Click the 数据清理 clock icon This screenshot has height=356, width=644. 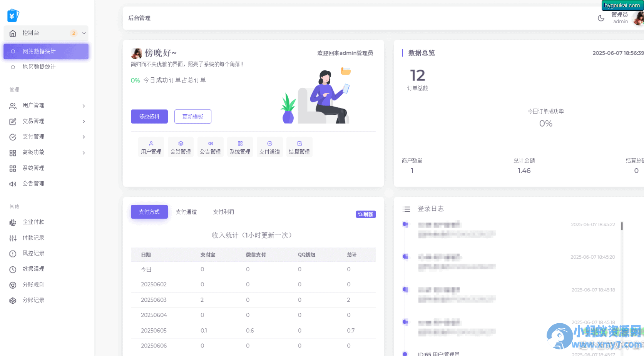click(x=13, y=269)
